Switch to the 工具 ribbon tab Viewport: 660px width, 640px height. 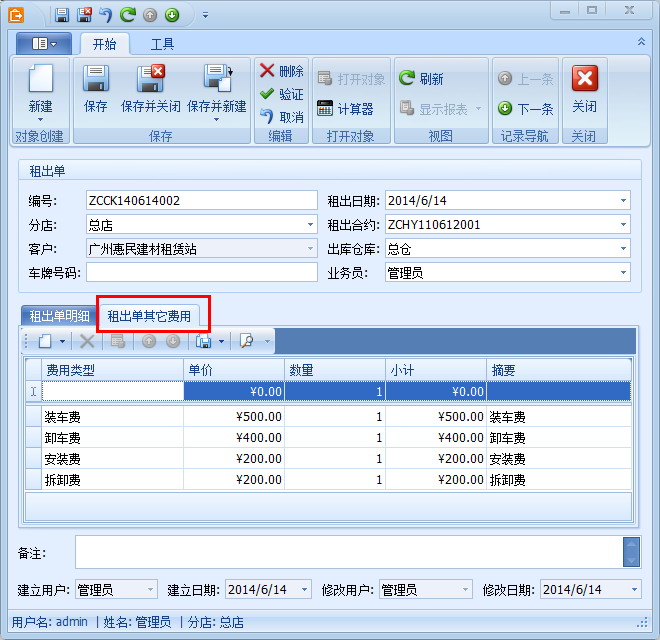pos(162,44)
